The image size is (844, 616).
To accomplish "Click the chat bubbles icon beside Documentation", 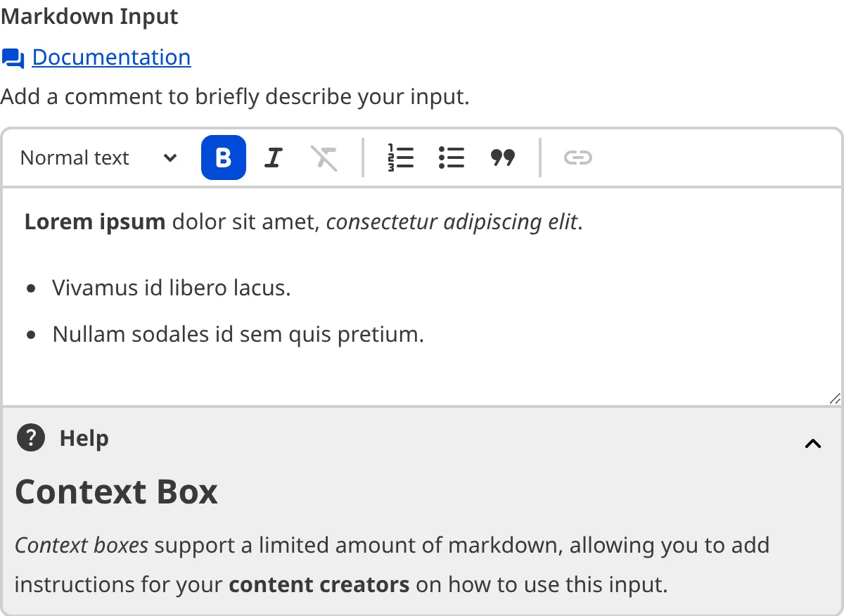I will pyautogui.click(x=13, y=58).
